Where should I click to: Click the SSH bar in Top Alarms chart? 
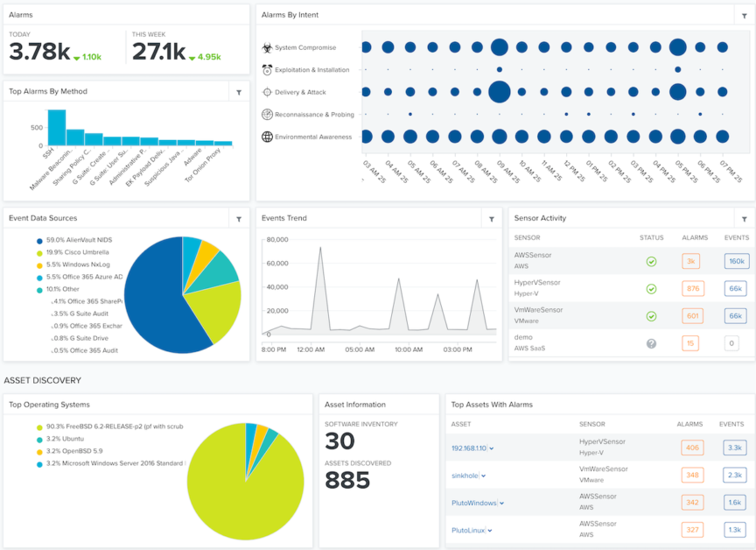point(58,127)
